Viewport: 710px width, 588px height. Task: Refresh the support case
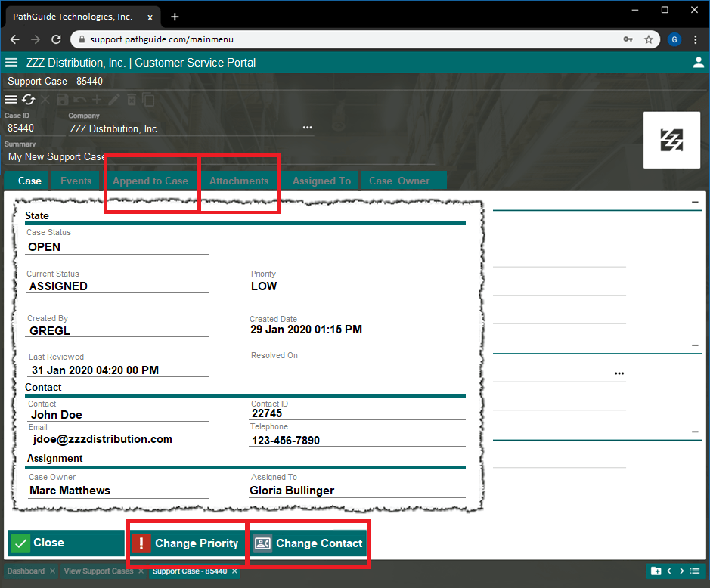(29, 99)
